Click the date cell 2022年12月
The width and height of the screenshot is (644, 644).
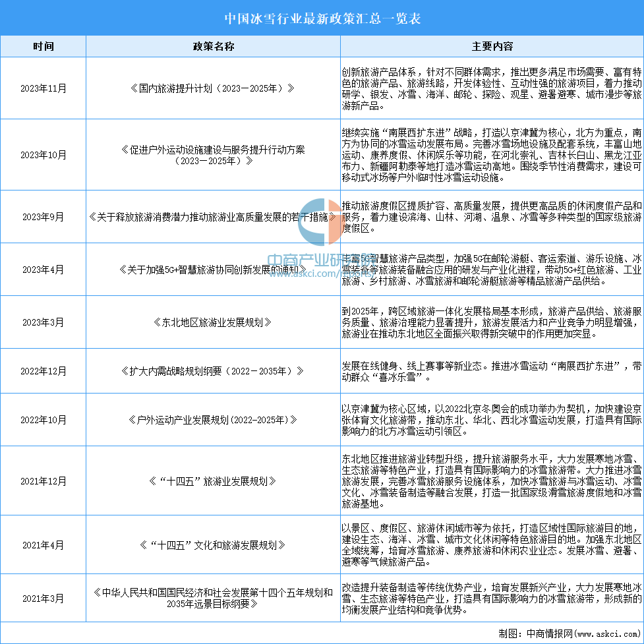pos(43,371)
